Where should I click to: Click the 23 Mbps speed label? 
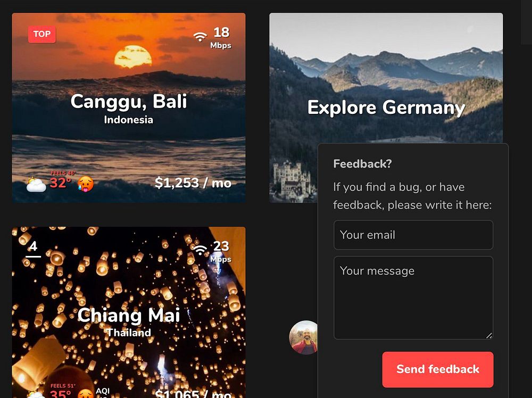[221, 252]
